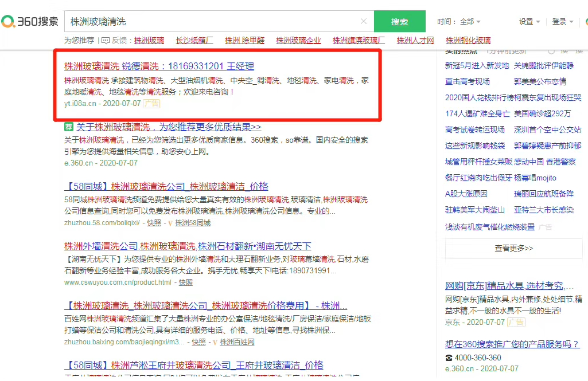Select suggested search 长沙纸箱厂
Screen dimensions: 588x381
[x=194, y=40]
